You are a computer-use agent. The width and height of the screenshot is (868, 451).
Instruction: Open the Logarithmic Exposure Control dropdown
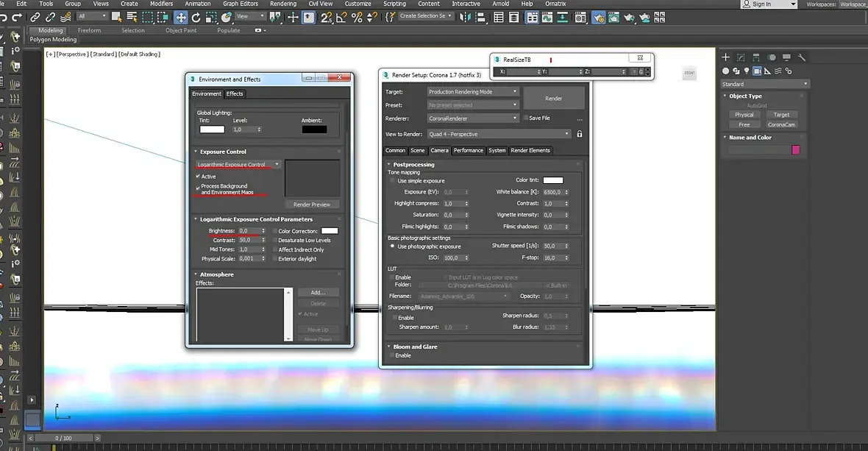pos(238,165)
